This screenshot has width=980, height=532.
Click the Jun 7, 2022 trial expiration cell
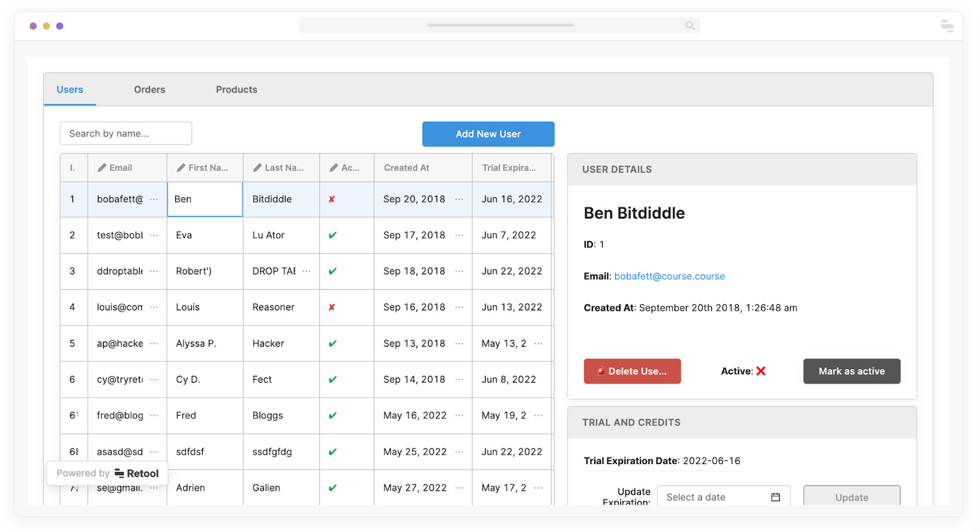pyautogui.click(x=512, y=235)
